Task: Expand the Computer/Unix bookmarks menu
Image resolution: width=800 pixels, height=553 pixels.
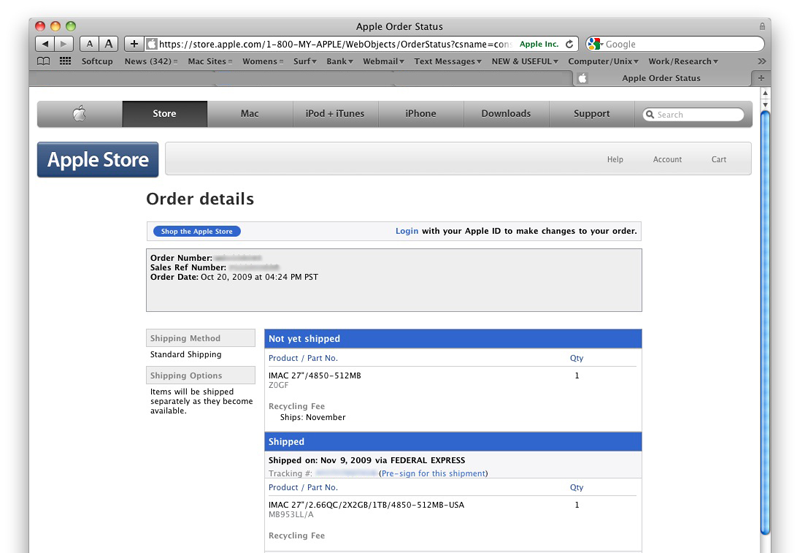Action: [603, 61]
